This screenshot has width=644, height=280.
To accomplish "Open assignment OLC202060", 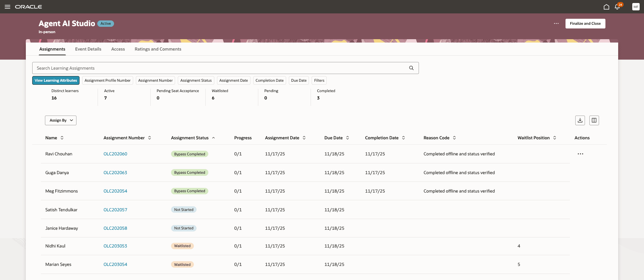I will tap(115, 154).
